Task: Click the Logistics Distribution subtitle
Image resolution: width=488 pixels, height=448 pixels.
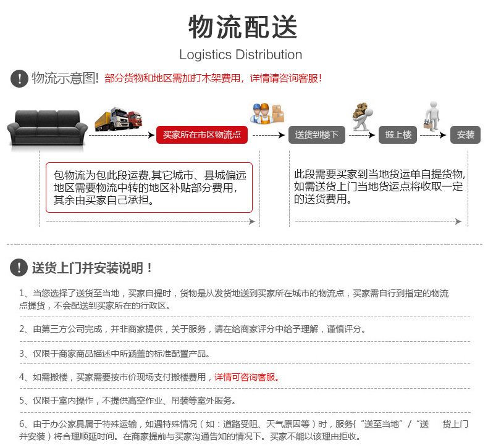Action: [x=240, y=55]
